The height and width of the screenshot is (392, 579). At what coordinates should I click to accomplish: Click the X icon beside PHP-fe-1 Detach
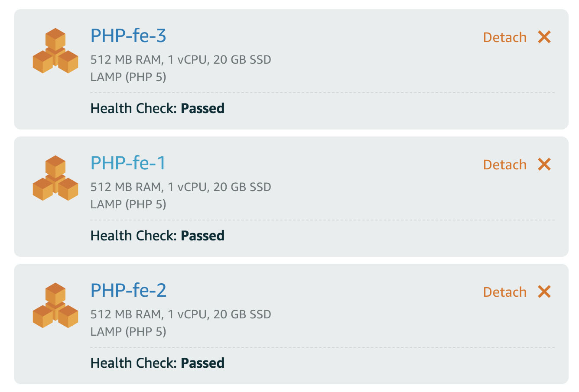click(x=544, y=165)
